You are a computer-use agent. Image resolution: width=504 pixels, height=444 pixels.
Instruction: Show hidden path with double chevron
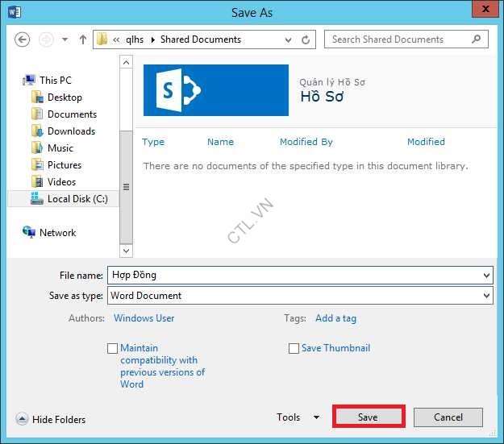116,39
